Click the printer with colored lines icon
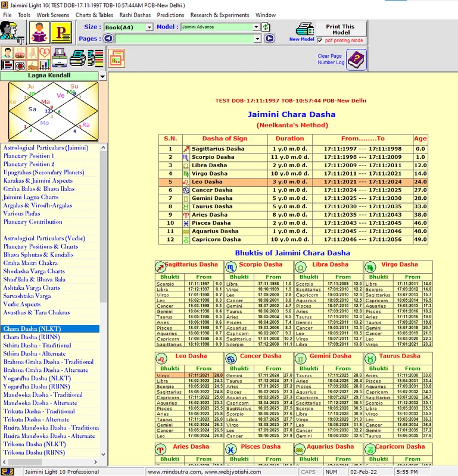Image resolution: width=458 pixels, height=476 pixels. pyautogui.click(x=95, y=58)
